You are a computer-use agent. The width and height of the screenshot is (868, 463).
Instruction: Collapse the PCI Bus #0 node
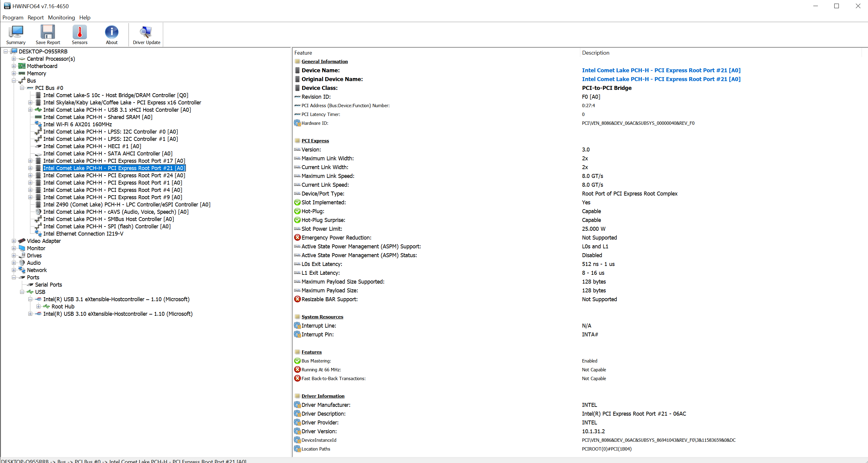tap(22, 88)
